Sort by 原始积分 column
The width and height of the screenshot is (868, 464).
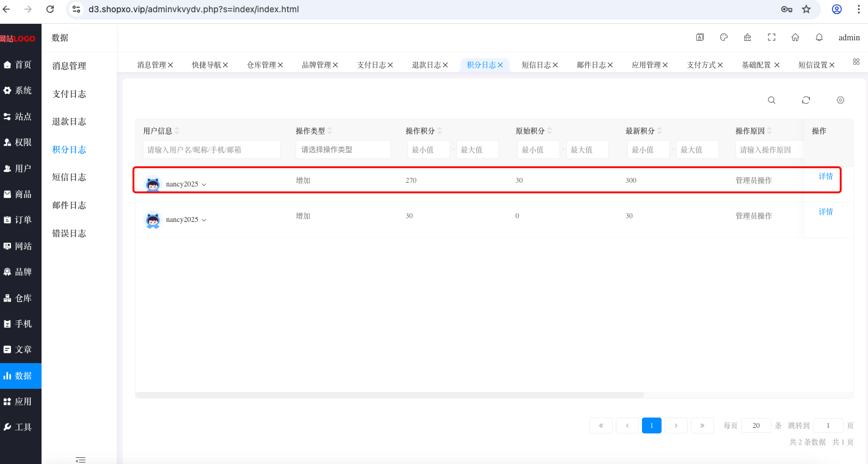coord(549,131)
